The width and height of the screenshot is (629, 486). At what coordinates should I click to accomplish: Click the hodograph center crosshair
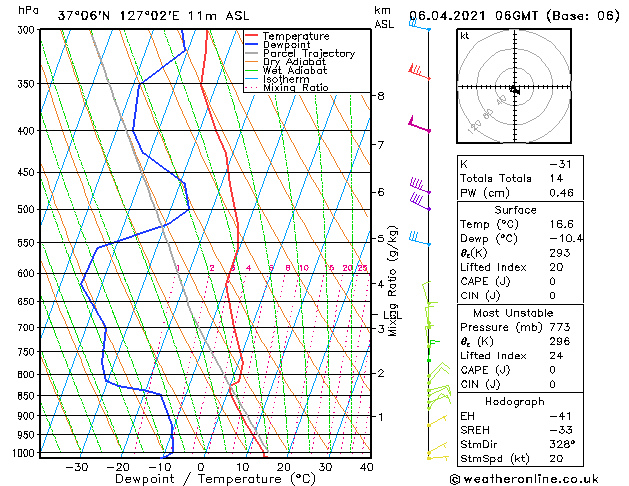(514, 87)
